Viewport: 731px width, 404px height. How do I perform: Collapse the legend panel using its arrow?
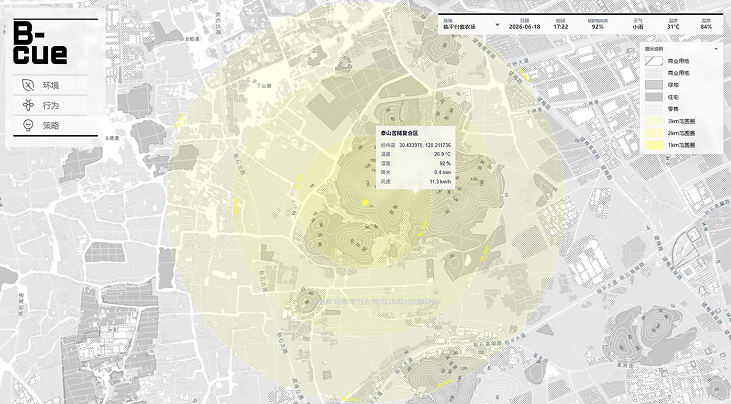(717, 49)
